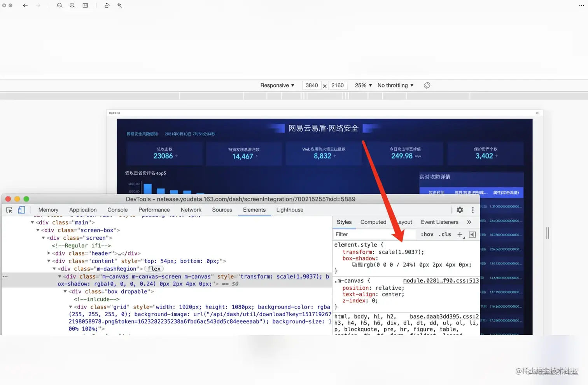Open the 25% zoom dropdown
The height and width of the screenshot is (385, 588).
(x=364, y=85)
